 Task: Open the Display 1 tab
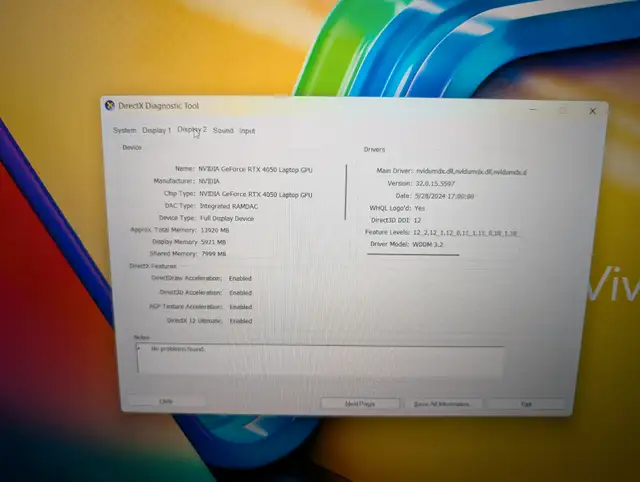click(157, 131)
